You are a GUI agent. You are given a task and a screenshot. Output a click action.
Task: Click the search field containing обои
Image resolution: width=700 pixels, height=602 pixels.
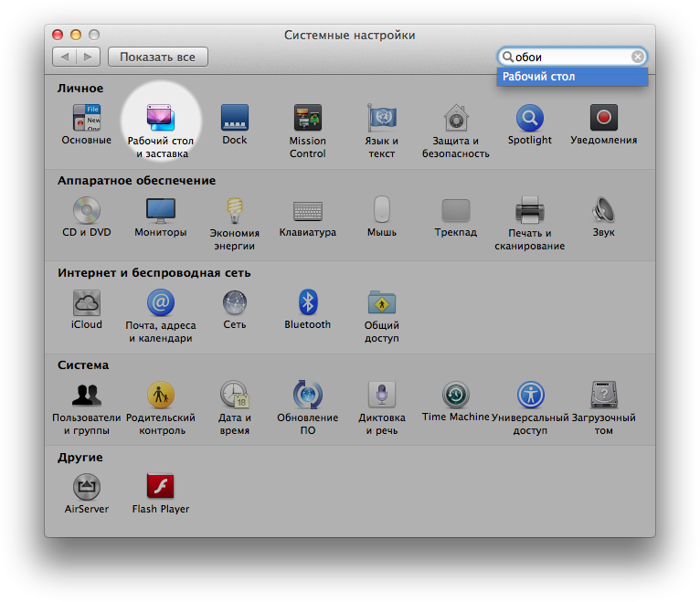point(572,58)
